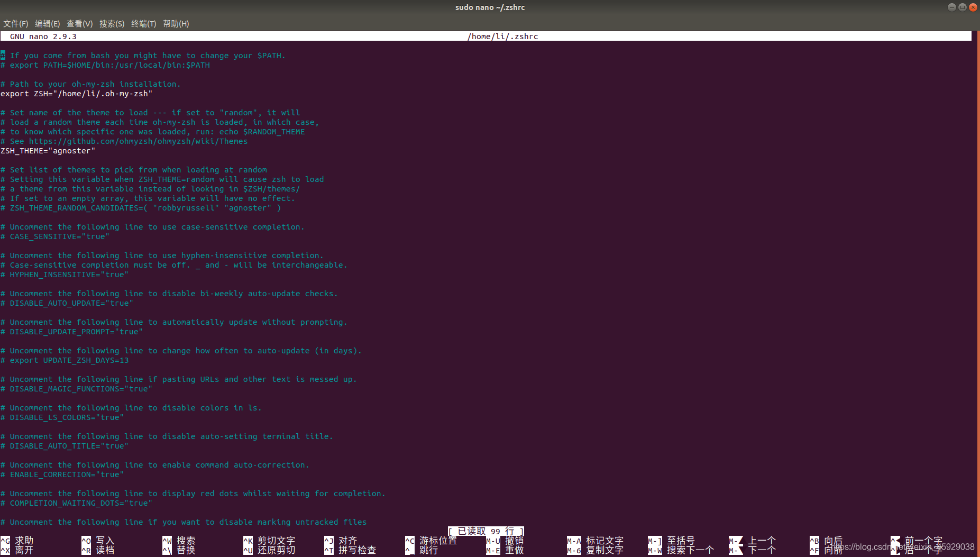Click the ^B 向后 back shortcut
This screenshot has height=557, width=980.
tap(827, 541)
